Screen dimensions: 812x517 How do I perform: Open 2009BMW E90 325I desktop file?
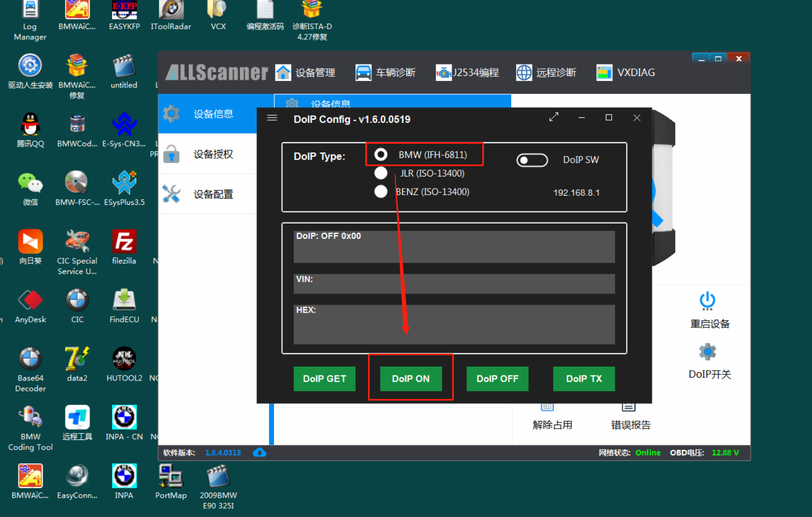point(218,486)
